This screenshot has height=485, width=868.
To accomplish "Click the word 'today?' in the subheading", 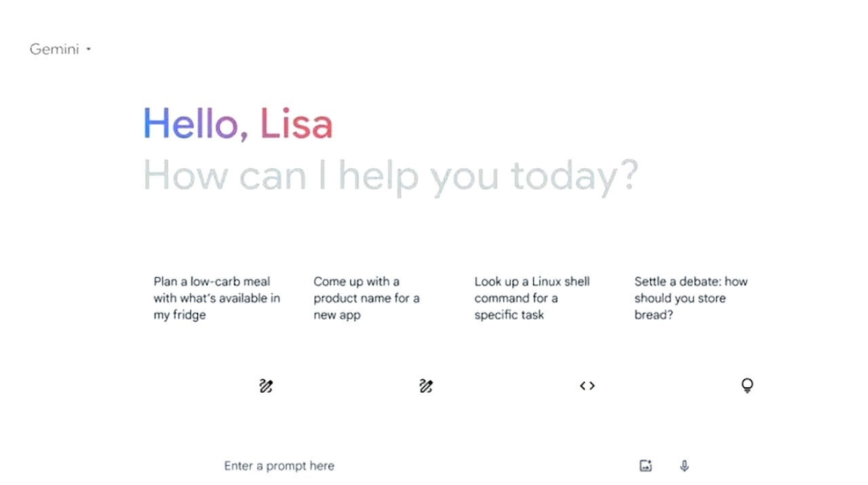I will [574, 176].
